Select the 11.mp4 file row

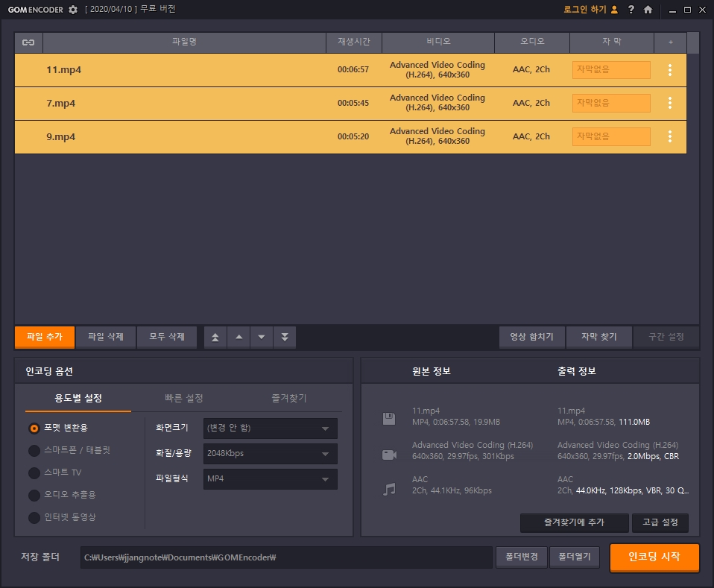[350, 70]
